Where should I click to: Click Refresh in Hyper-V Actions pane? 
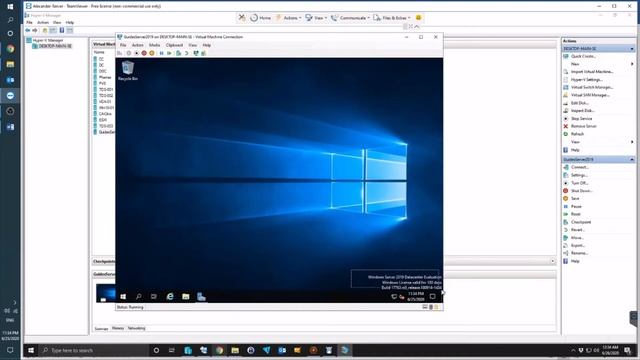click(577, 134)
